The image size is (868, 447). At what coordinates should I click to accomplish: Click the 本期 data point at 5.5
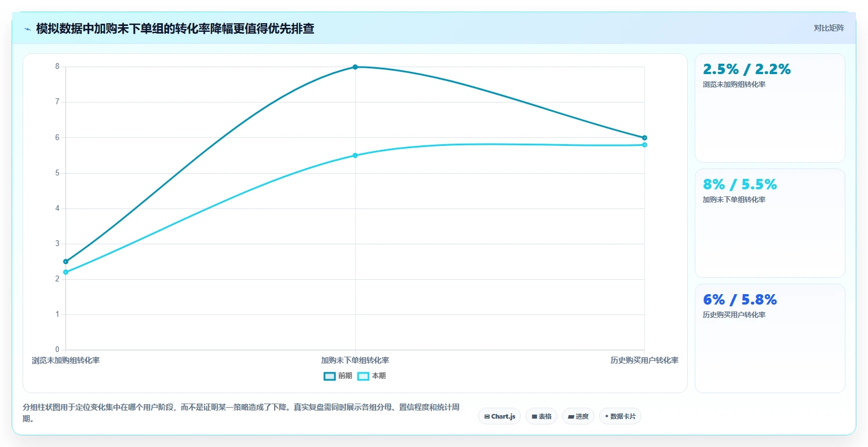point(355,155)
